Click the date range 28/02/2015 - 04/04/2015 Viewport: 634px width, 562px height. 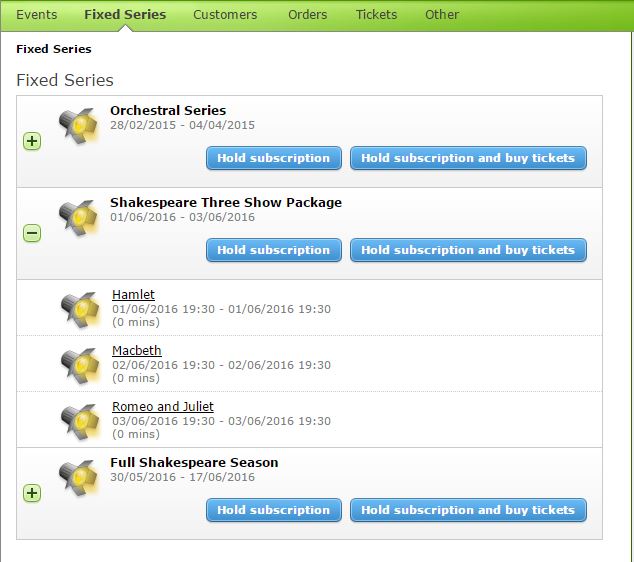(x=182, y=125)
